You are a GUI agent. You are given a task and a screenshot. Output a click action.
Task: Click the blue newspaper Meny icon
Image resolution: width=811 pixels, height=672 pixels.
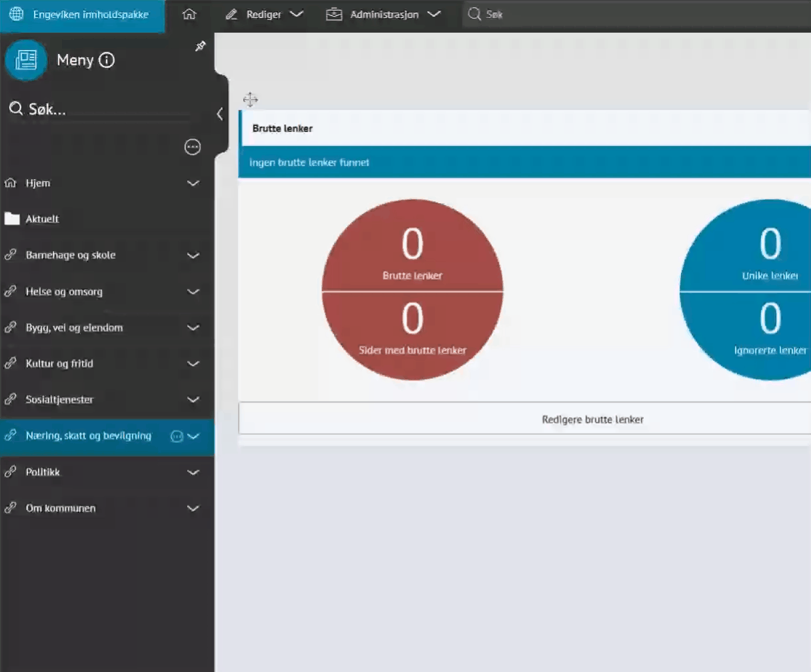pos(26,60)
